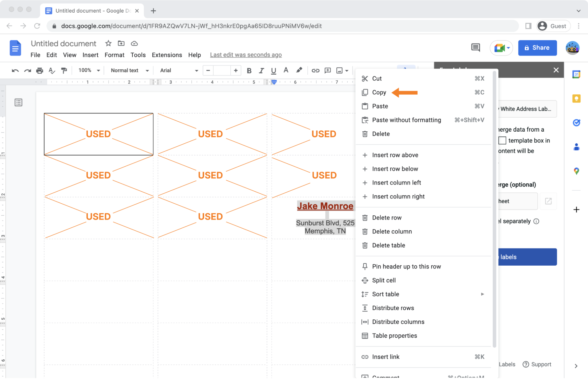588x382 pixels.
Task: Click the print icon
Action: [39, 71]
